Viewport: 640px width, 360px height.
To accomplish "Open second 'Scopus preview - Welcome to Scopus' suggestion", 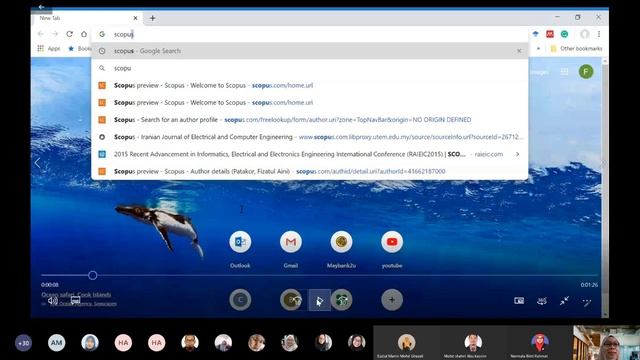I will coord(310,102).
